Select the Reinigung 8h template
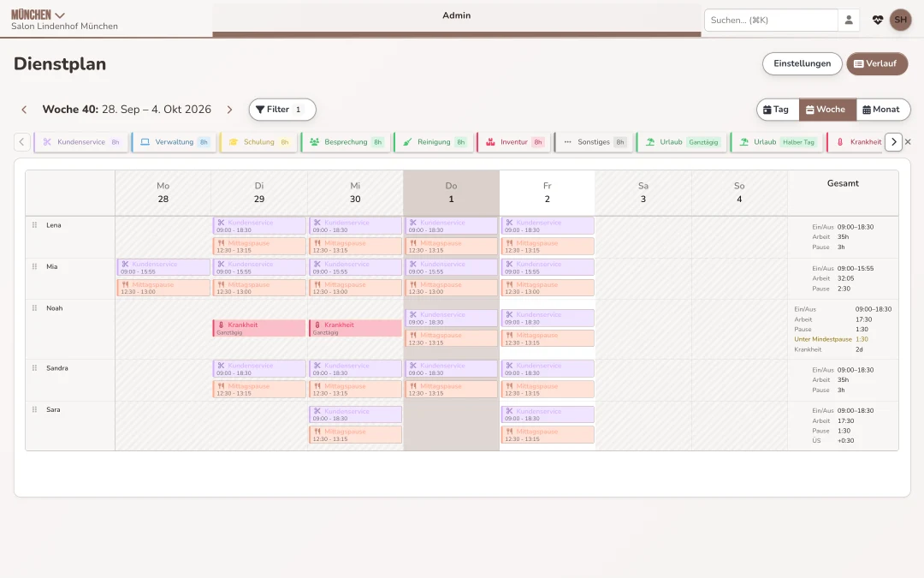Image resolution: width=924 pixels, height=578 pixels. pyautogui.click(x=434, y=142)
